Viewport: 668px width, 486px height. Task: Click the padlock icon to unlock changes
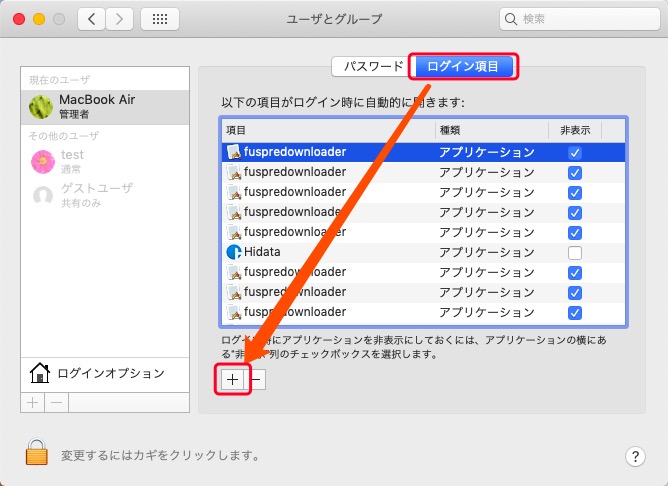(x=37, y=452)
